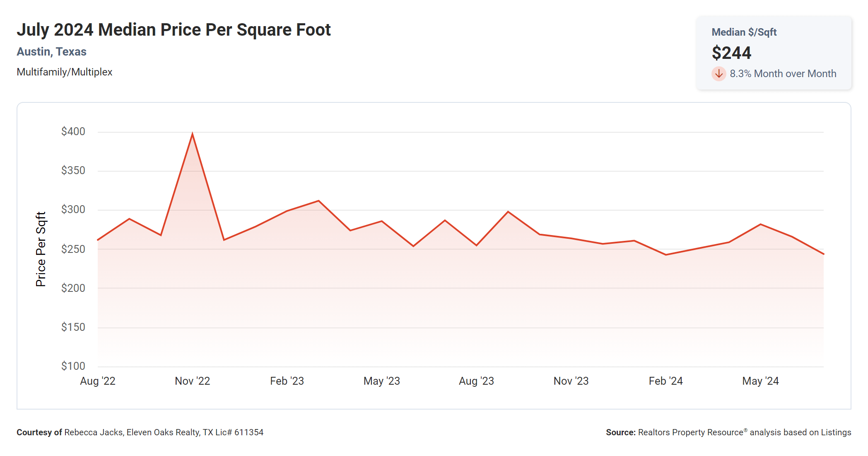Click the 8.3% Month over Month text
Image resolution: width=868 pixels, height=456 pixels.
[783, 74]
